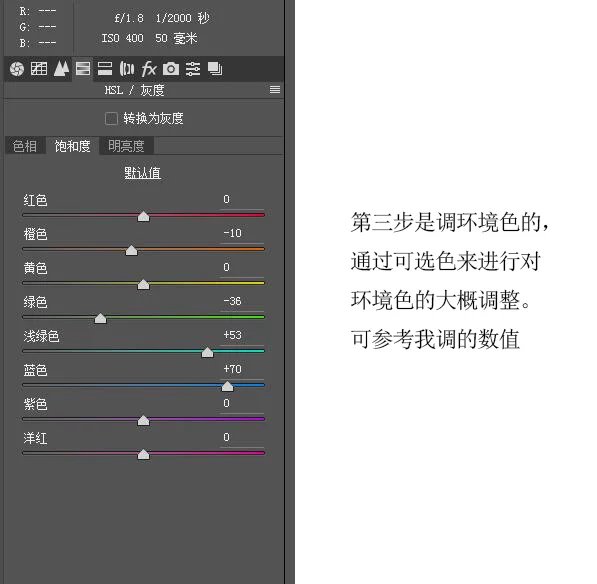Viewport: 597px width, 584px height.
Task: Select the 饱和度 tab
Action: coord(72,146)
